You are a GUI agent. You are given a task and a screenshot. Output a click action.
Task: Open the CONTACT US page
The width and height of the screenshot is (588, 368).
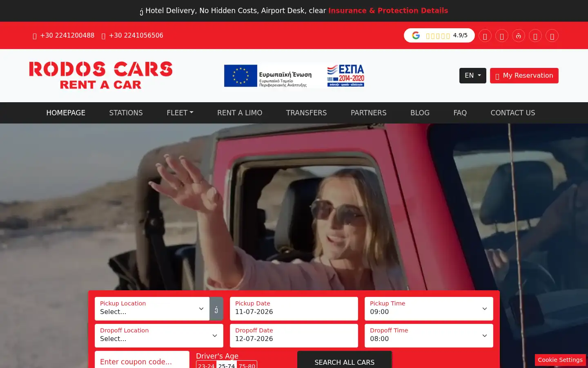(x=513, y=113)
